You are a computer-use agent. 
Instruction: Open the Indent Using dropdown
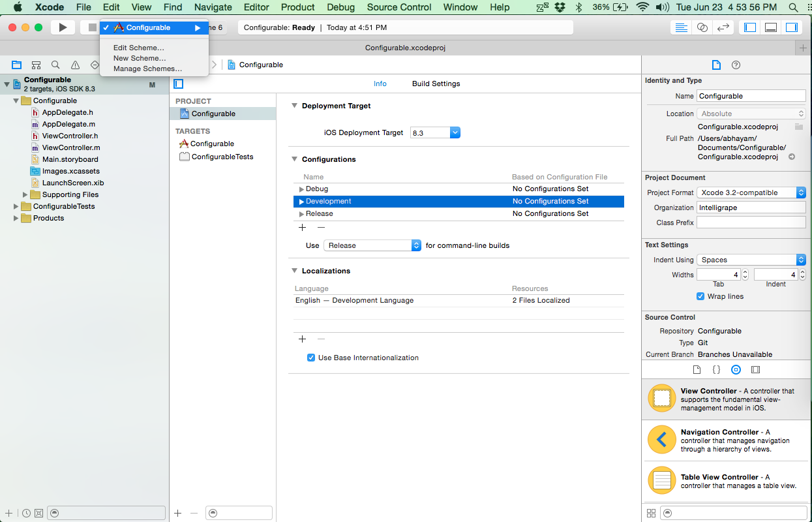pos(751,260)
